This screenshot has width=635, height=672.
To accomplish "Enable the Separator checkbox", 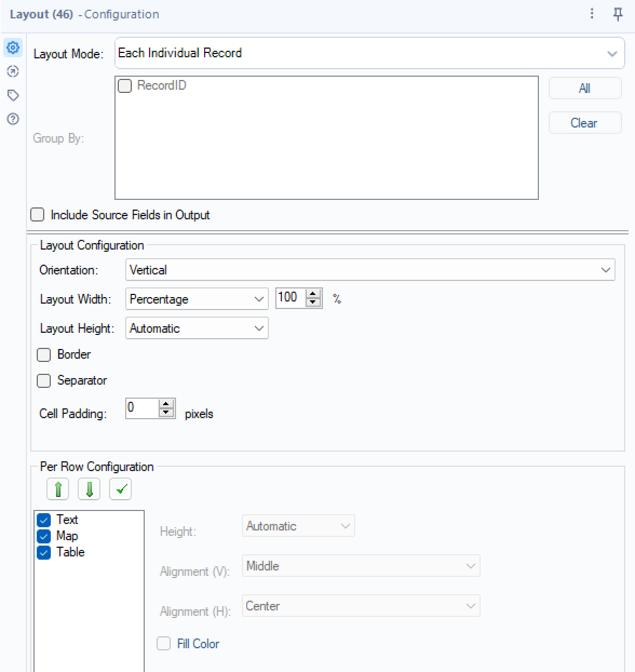I will pyautogui.click(x=44, y=380).
